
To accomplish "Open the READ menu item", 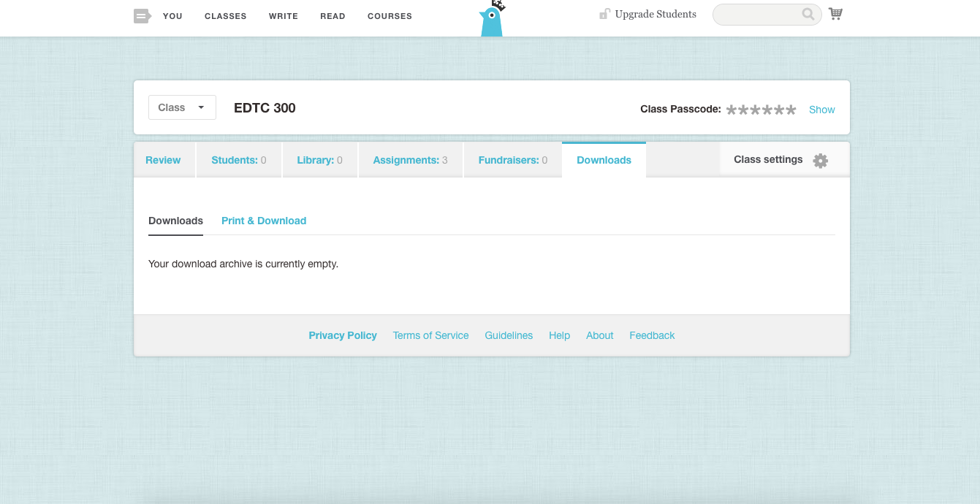I will click(333, 16).
